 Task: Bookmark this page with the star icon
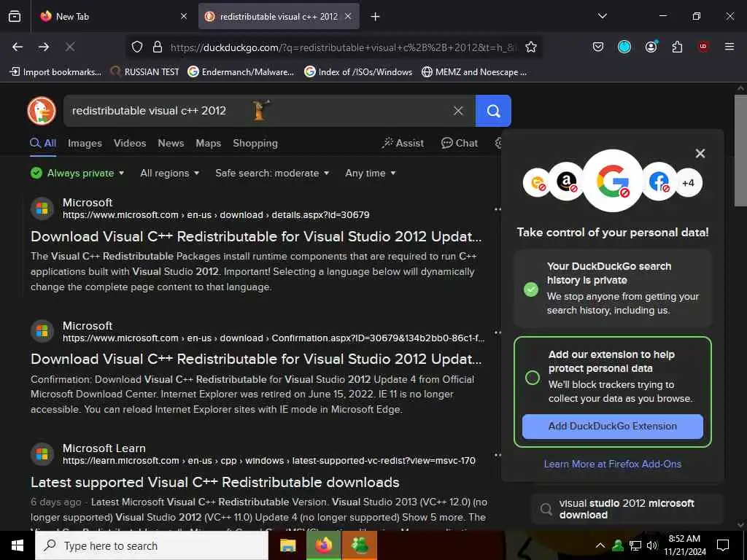tap(531, 47)
